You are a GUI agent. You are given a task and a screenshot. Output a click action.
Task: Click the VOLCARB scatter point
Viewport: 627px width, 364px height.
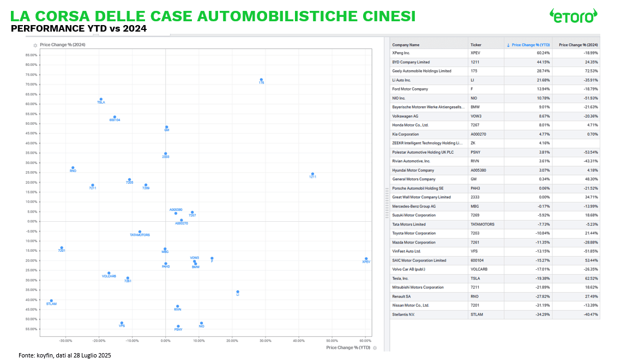point(108,274)
